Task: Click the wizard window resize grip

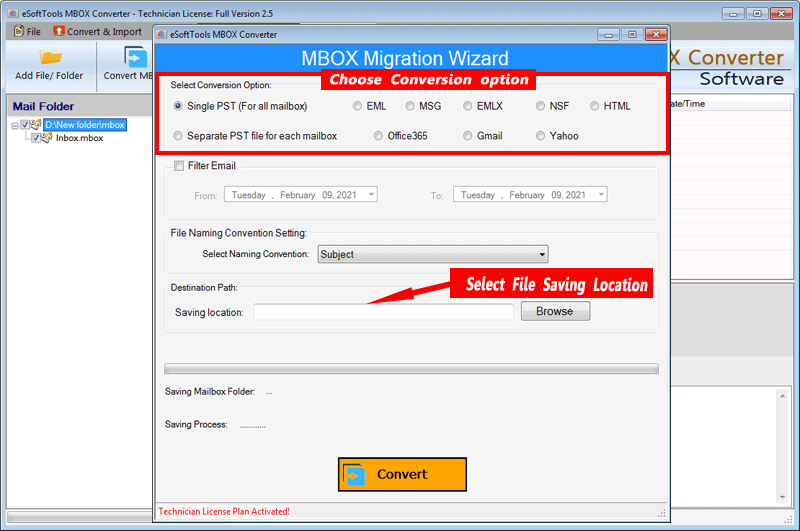Action: [x=662, y=513]
